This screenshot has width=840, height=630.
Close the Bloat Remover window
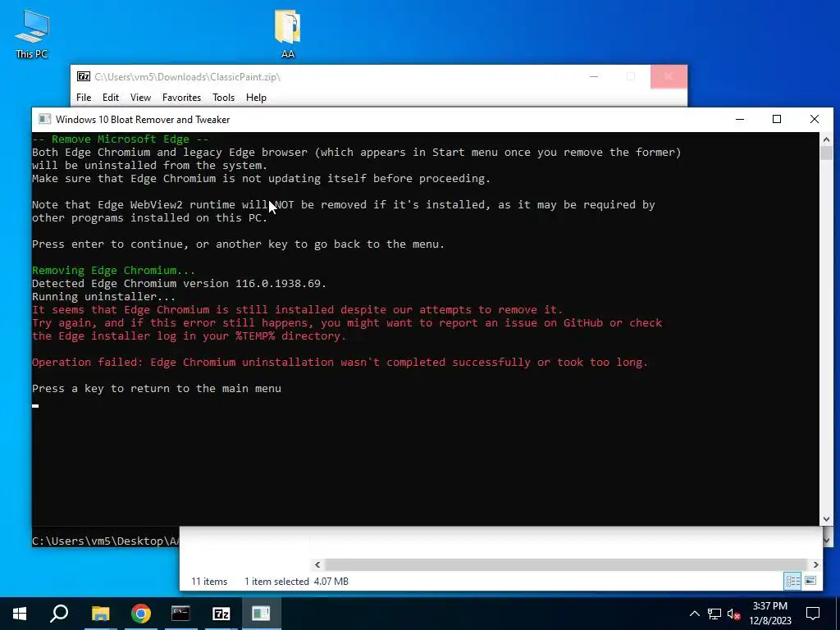coord(815,119)
